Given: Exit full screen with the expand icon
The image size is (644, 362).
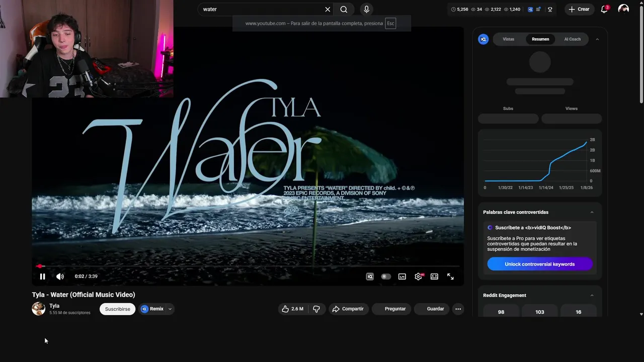Looking at the screenshot, I should tap(450, 277).
